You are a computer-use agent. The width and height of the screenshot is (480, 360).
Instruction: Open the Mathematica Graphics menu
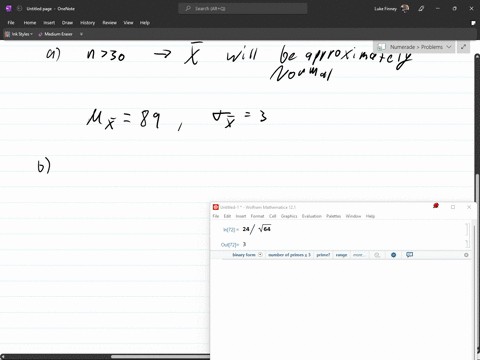(x=289, y=216)
